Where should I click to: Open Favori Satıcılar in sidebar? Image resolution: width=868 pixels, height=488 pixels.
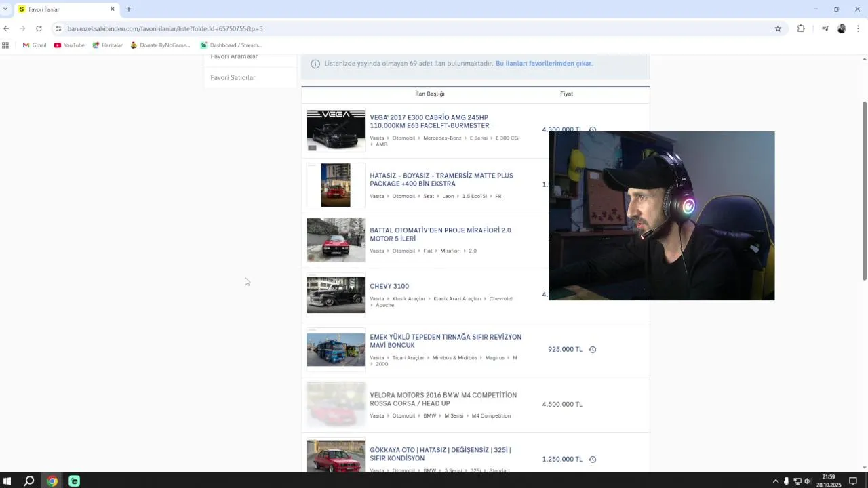pos(233,77)
